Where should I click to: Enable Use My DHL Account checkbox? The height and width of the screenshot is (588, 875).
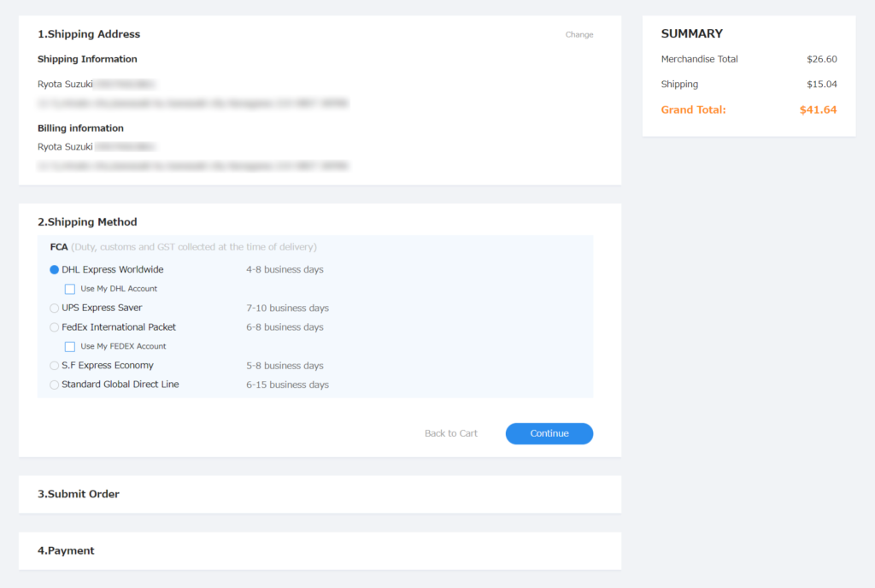(70, 289)
